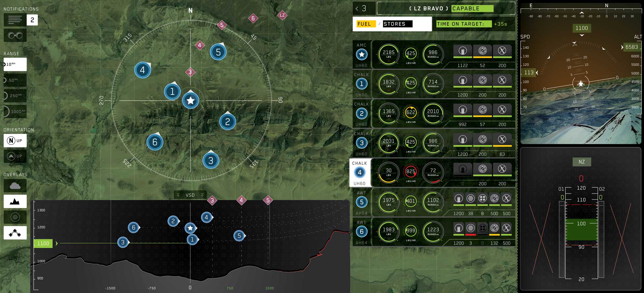This screenshot has height=293, width=644.
Task: Select aircraft 3 marker on the map
Action: coord(211,160)
